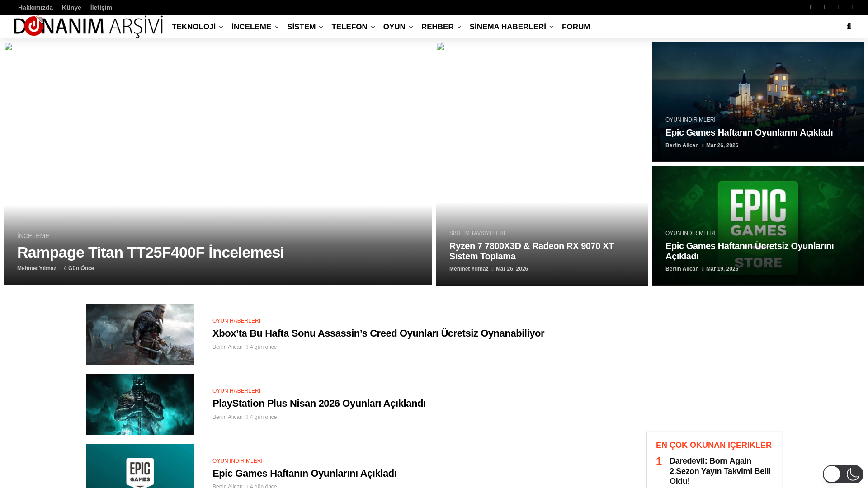Open Epic Games Haftanın Oyunlarını Açıkladı list title

305,473
